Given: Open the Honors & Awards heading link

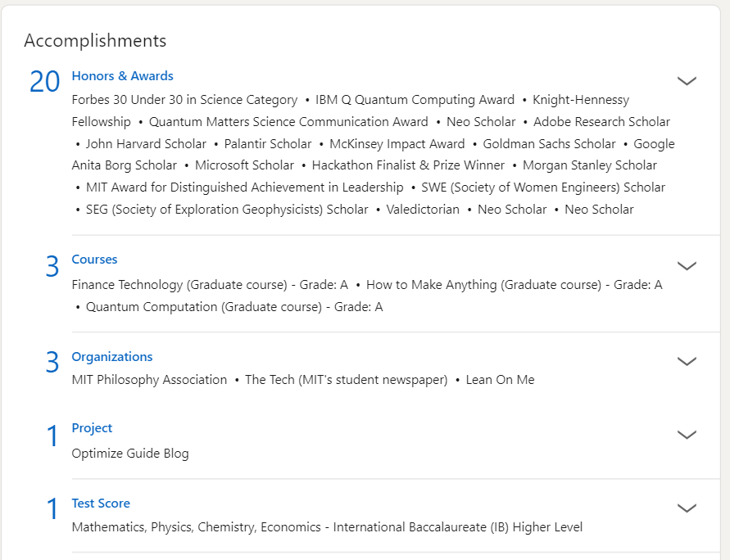Looking at the screenshot, I should coord(122,76).
